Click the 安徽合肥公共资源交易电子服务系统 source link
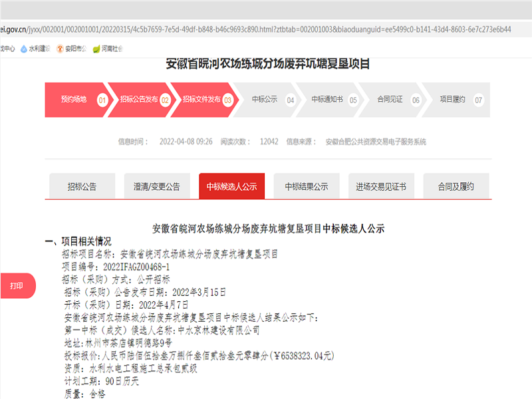The image size is (532, 399). (376, 142)
